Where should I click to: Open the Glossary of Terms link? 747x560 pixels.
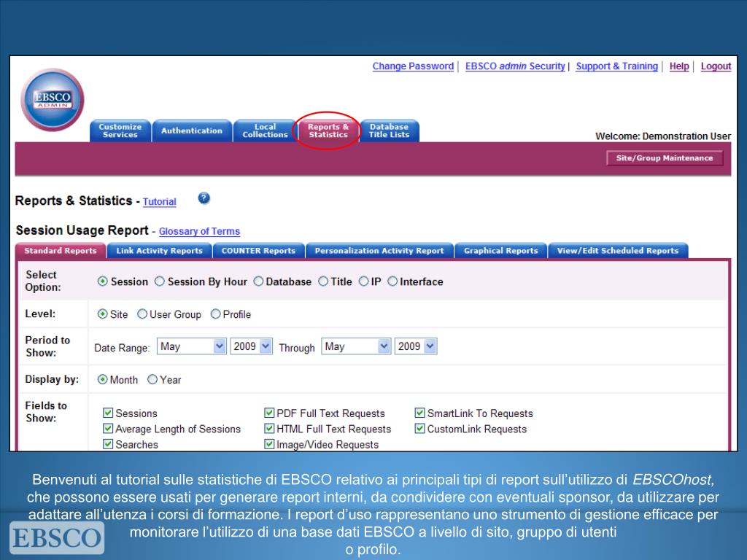(199, 231)
